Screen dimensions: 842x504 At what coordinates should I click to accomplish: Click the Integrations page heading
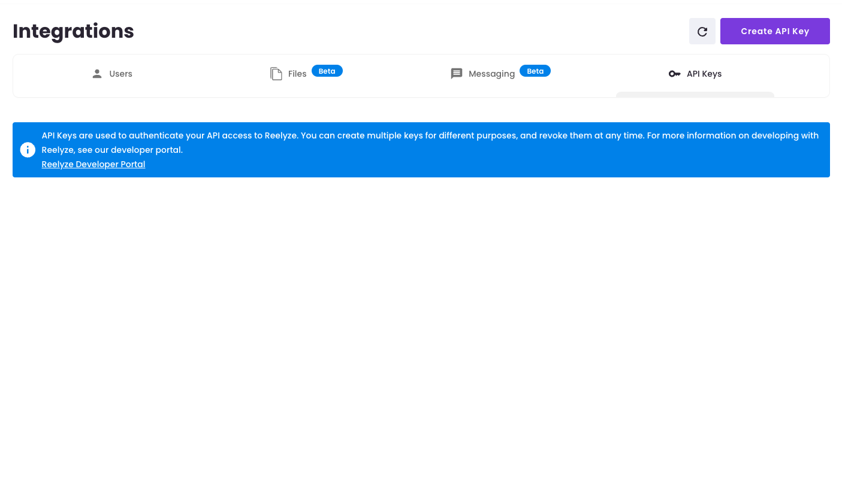click(73, 31)
